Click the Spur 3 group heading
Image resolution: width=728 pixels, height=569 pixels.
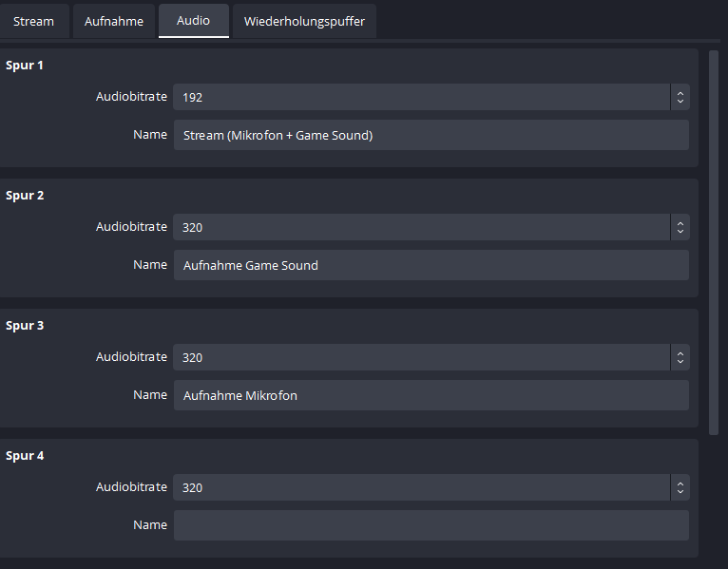tap(25, 326)
